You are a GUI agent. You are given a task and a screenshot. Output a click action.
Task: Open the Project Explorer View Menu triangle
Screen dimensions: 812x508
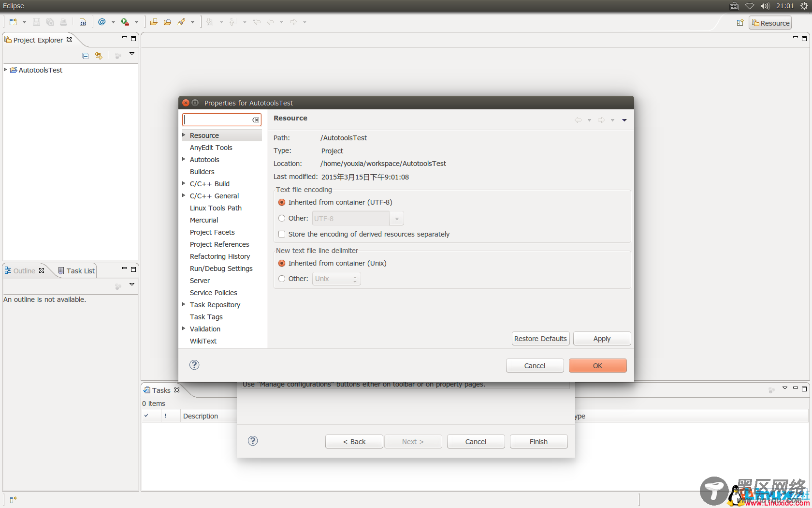click(131, 54)
